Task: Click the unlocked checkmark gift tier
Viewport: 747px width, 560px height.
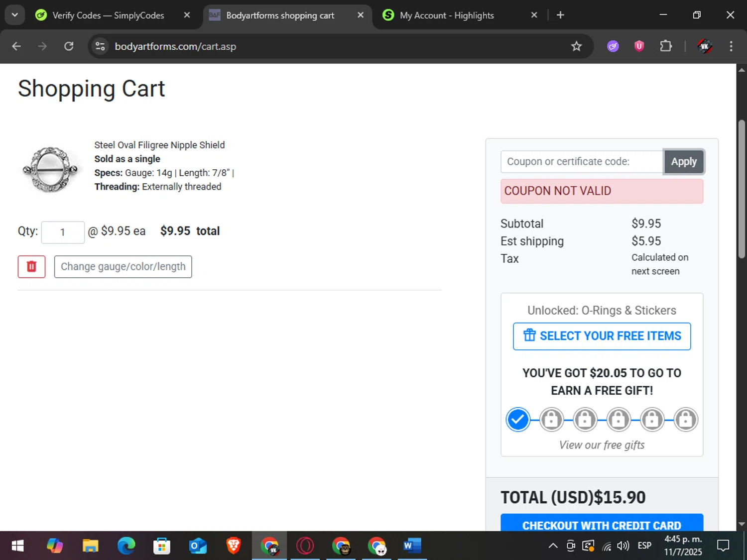Action: click(518, 420)
